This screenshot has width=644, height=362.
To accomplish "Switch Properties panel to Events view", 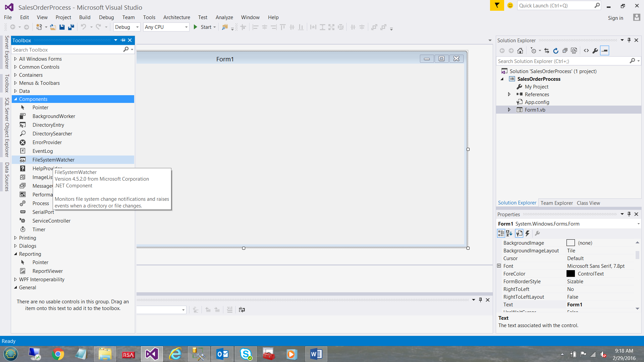I will (527, 233).
